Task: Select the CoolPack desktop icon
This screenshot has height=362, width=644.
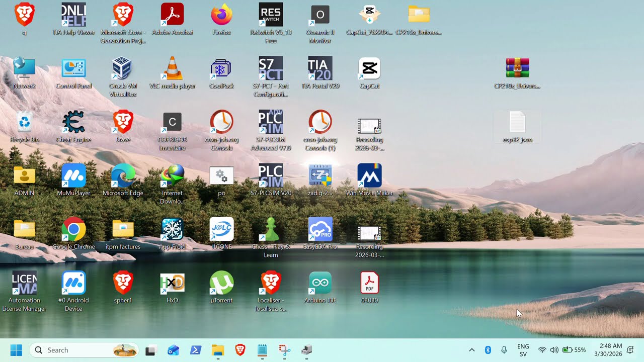Action: (221, 73)
